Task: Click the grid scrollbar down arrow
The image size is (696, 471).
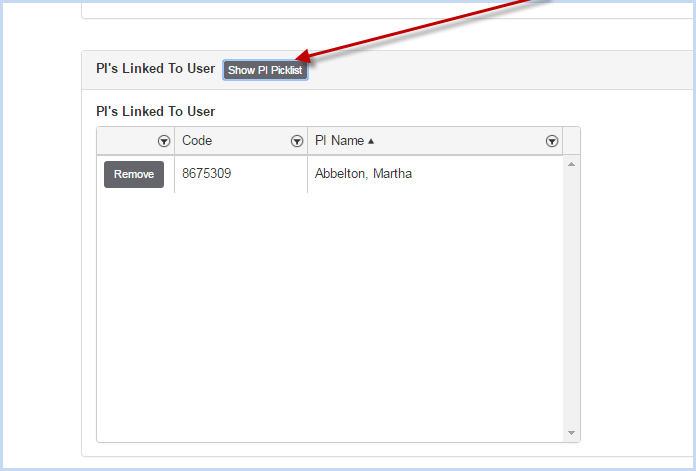Action: click(571, 433)
